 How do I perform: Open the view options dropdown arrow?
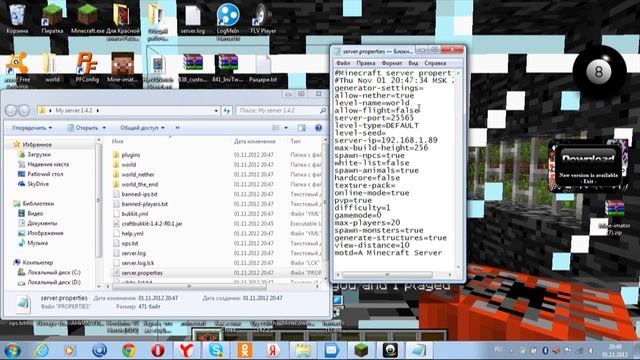pyautogui.click(x=286, y=128)
